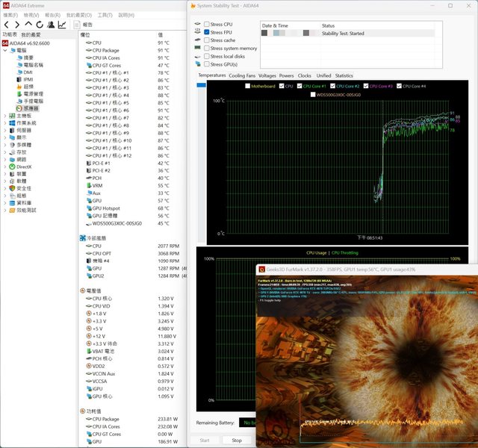Switch to the Cooling Fans tab
Viewport: 478px width, 448px height.
241,75
